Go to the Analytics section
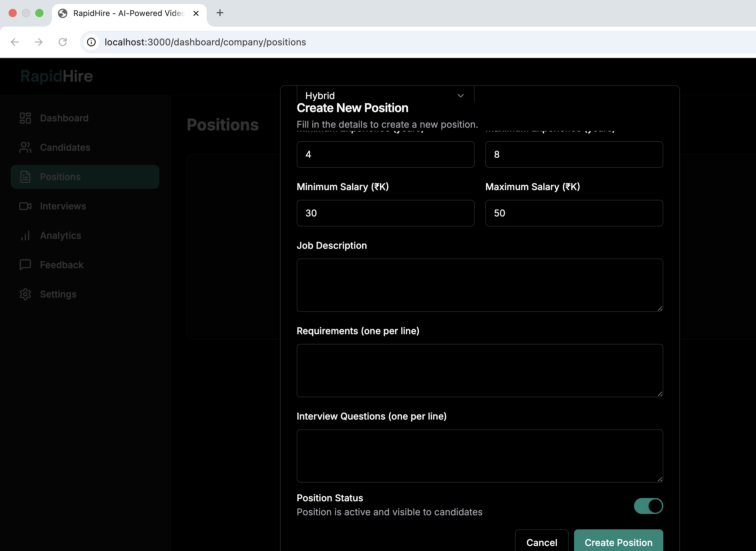This screenshot has height=551, width=756. (x=61, y=235)
